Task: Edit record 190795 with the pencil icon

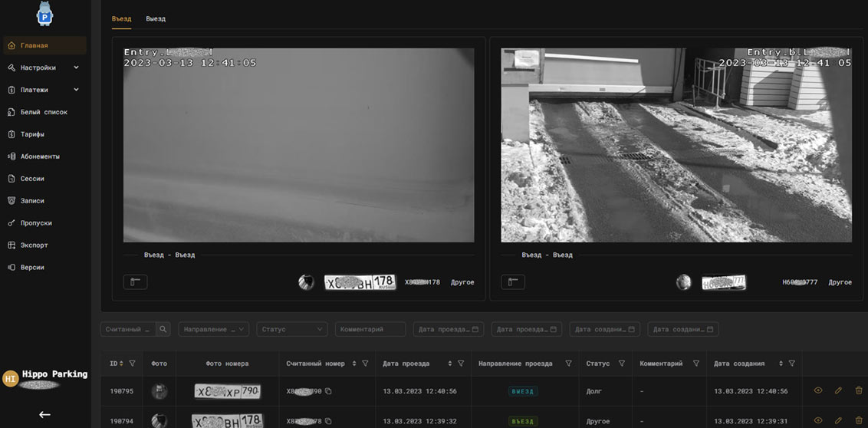Action: coord(838,391)
